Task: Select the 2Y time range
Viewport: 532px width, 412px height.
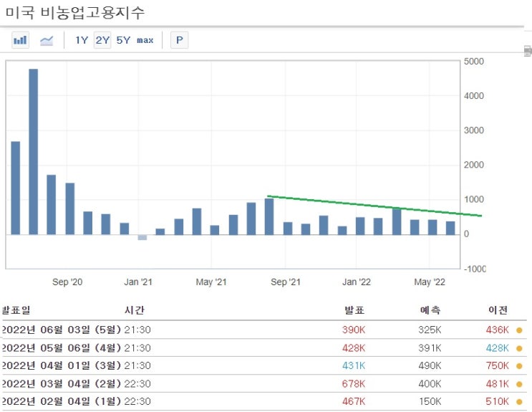Action: (x=102, y=40)
